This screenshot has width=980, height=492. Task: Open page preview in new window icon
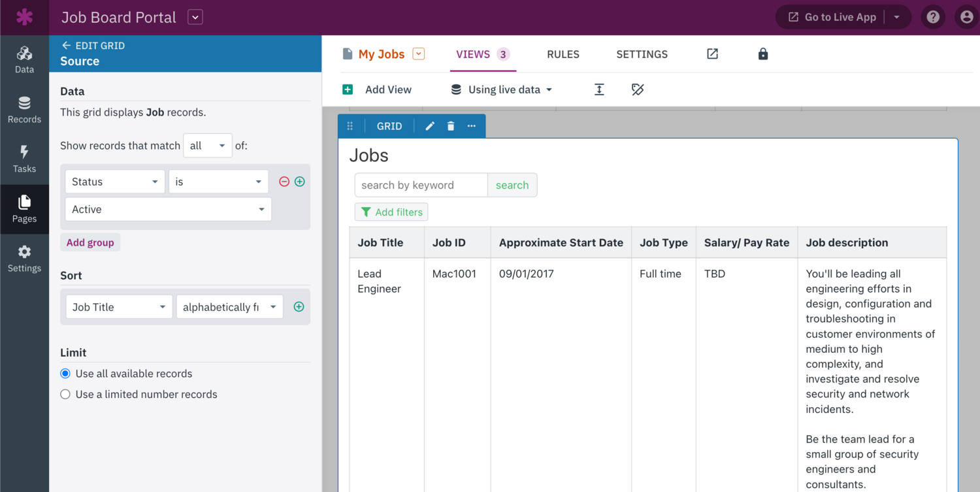(712, 54)
